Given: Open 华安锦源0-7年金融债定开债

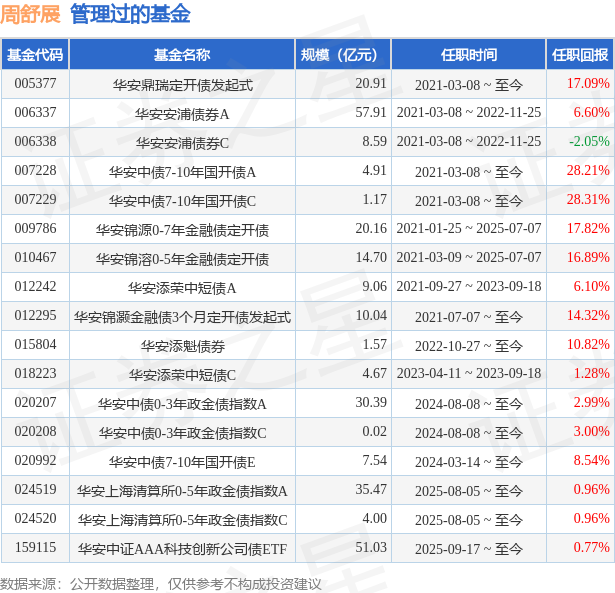Looking at the screenshot, I should coord(182,229).
